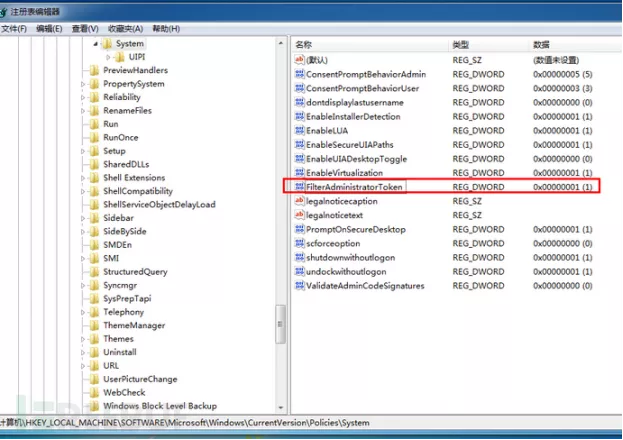This screenshot has height=440, width=623.
Task: Click the PromptOnSecureDesktop value icon
Action: click(299, 229)
